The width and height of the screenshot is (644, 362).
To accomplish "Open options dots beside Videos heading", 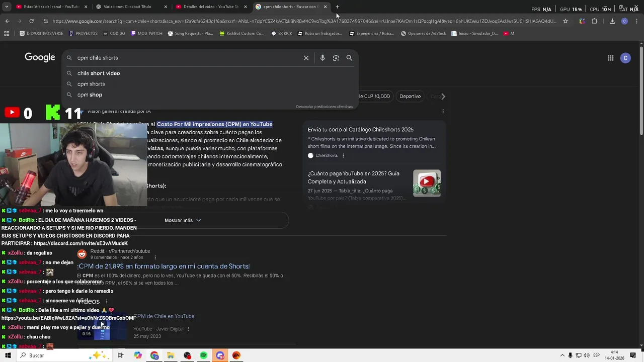I will coord(106,301).
